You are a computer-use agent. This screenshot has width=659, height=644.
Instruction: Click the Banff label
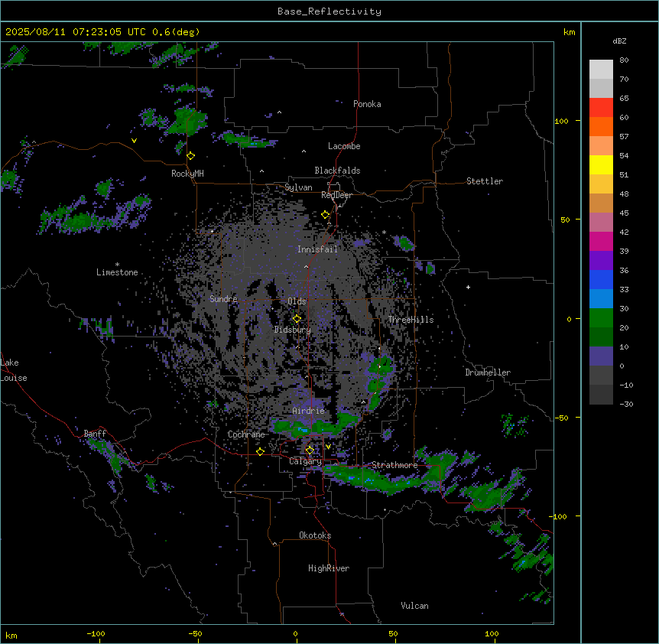[95, 434]
